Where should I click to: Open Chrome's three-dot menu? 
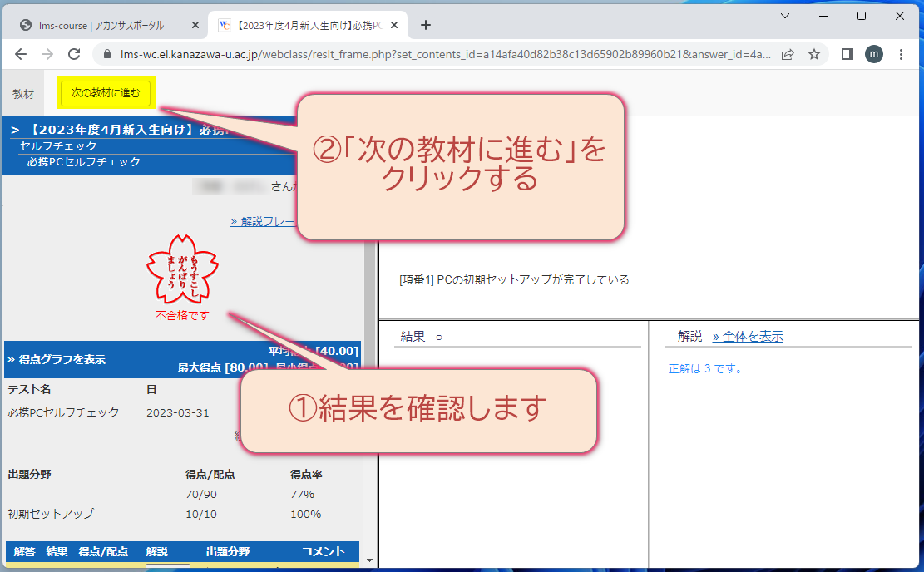click(x=902, y=53)
